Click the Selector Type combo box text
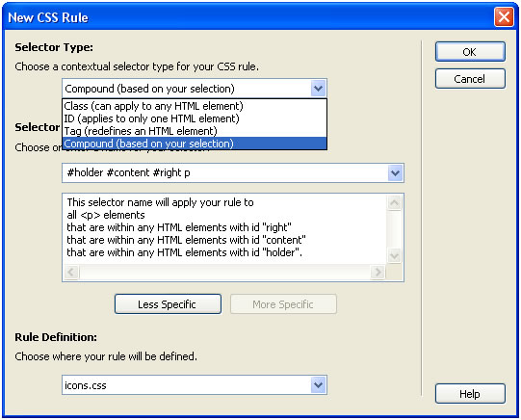 [x=149, y=89]
